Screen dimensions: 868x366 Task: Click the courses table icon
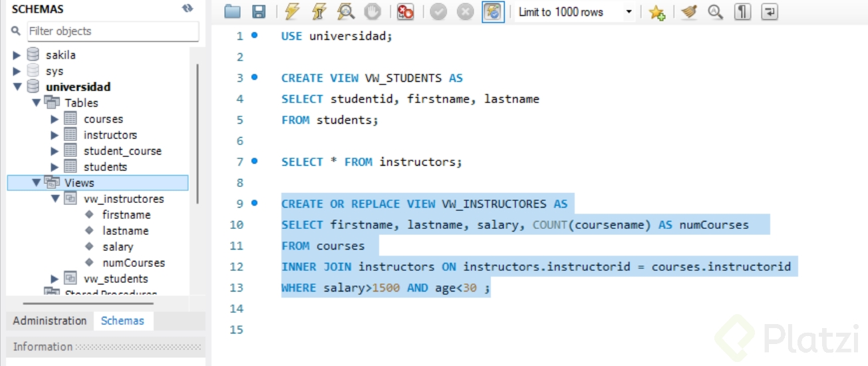(71, 119)
